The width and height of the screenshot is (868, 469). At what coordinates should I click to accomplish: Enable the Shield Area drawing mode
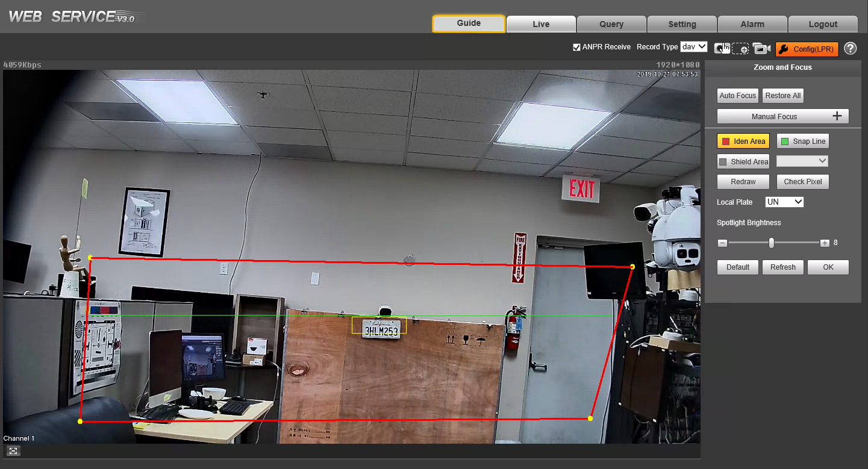point(743,162)
